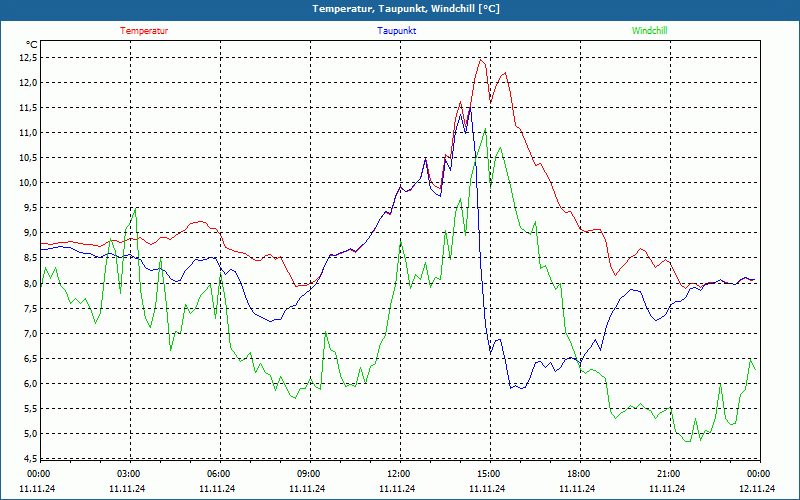Click the 8,0 value on the Y axis
The image size is (800, 500).
[x=31, y=283]
